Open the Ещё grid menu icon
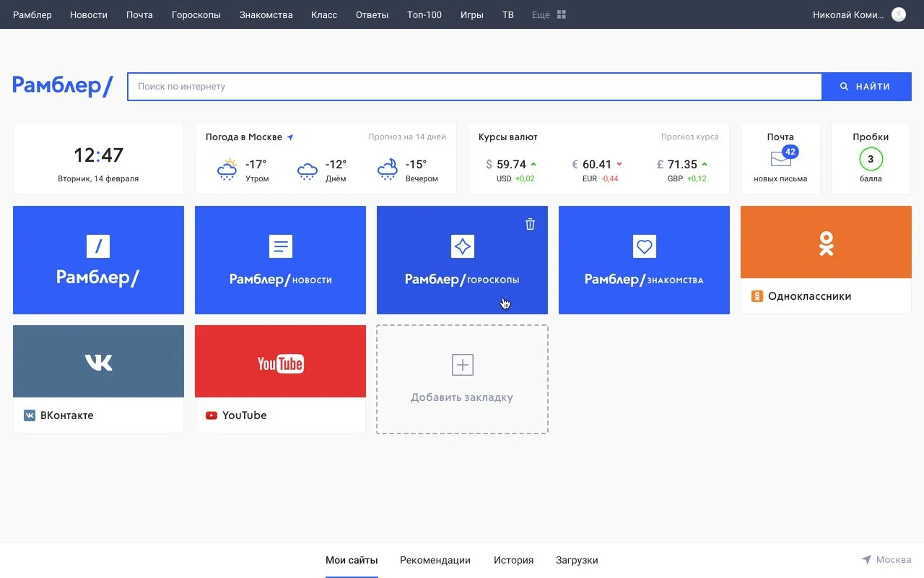This screenshot has height=578, width=924. coord(562,14)
